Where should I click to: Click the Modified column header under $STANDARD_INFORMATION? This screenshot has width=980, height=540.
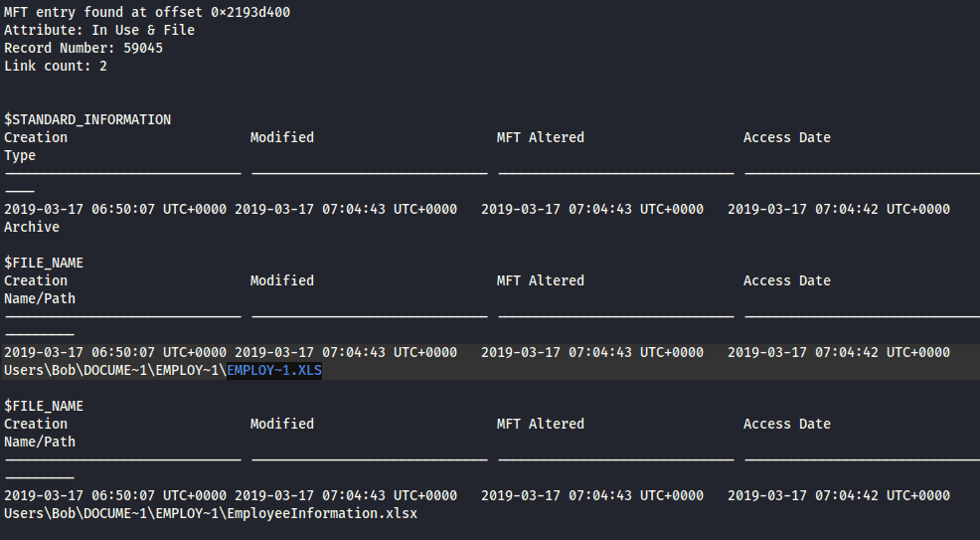pyautogui.click(x=282, y=137)
